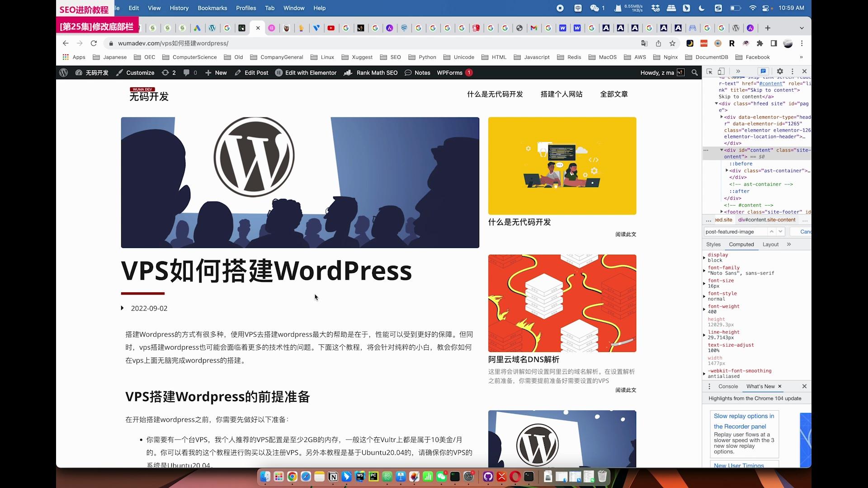
Task: Bookmark this page with the star icon
Action: (672, 43)
